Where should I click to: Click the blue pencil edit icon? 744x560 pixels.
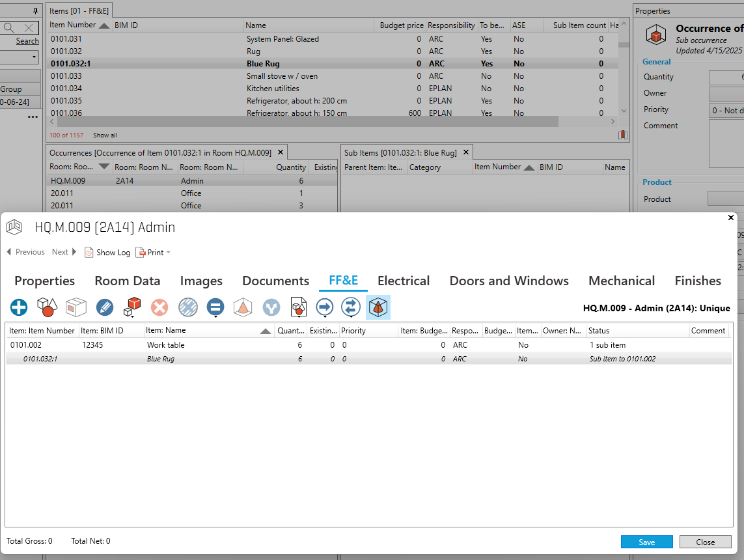point(104,307)
